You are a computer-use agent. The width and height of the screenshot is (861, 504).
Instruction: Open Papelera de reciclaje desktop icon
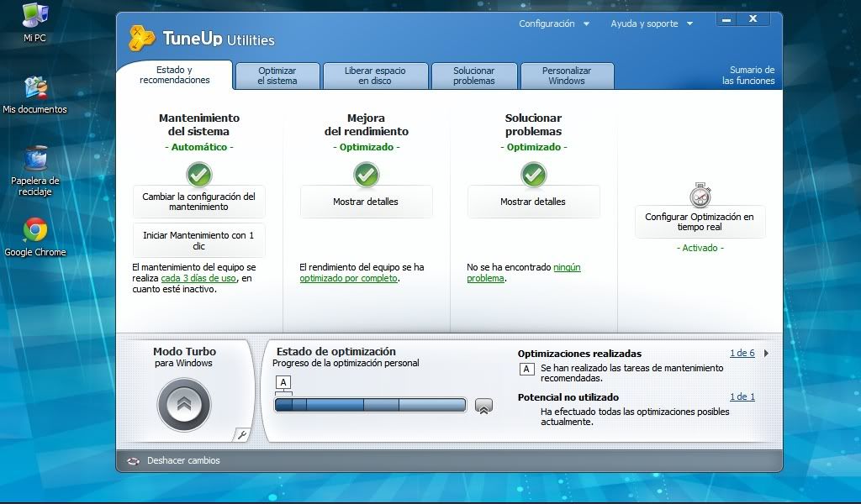[x=35, y=159]
